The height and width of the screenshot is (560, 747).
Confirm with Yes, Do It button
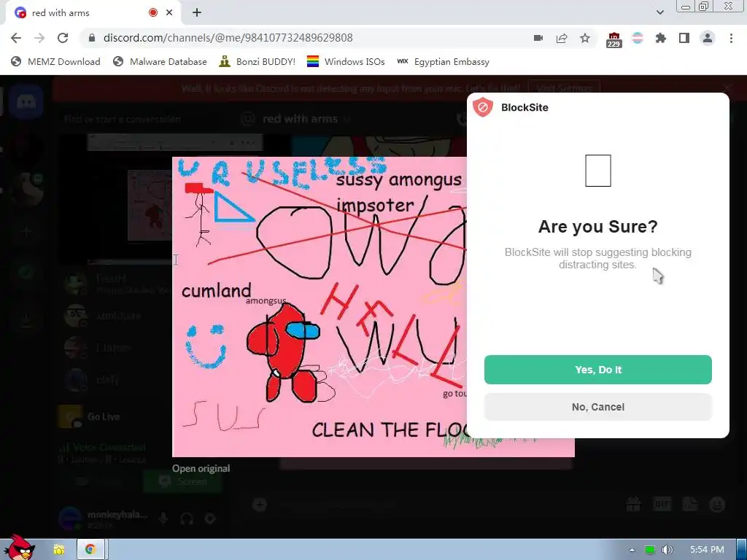(x=598, y=370)
